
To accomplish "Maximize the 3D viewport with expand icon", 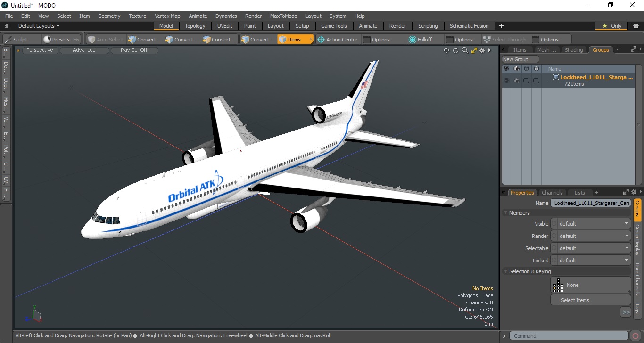I will (474, 50).
